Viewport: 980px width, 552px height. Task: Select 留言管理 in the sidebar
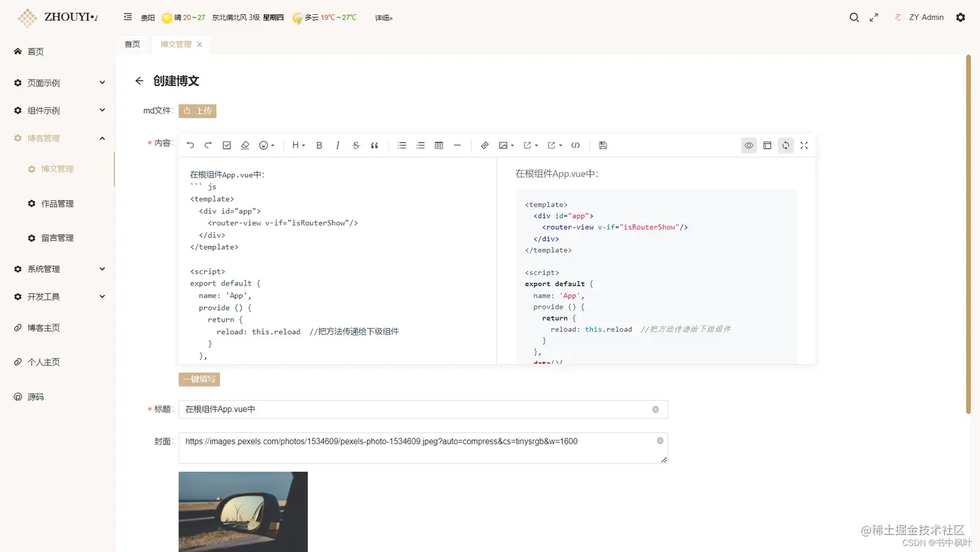coord(58,238)
